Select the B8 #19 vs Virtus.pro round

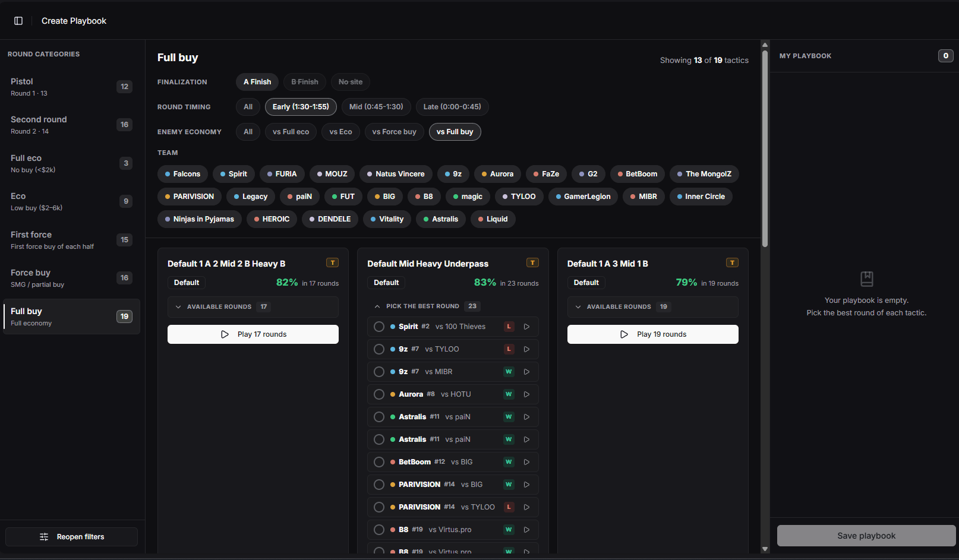coord(379,530)
